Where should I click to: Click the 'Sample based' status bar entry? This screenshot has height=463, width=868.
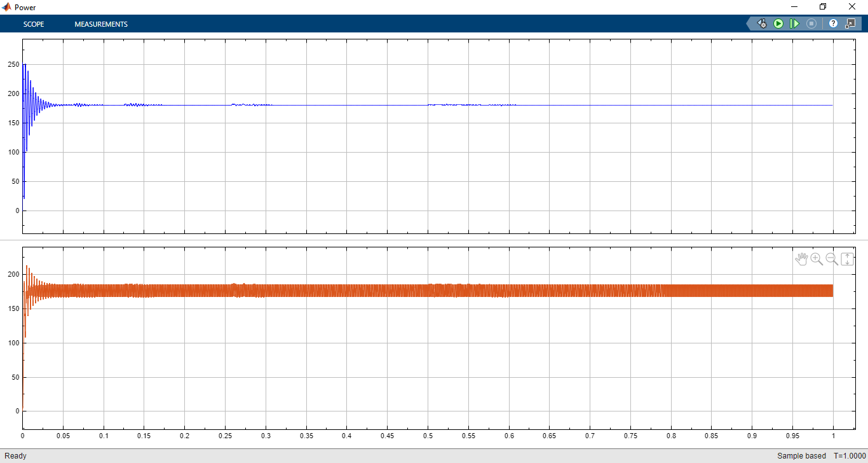[x=801, y=456]
